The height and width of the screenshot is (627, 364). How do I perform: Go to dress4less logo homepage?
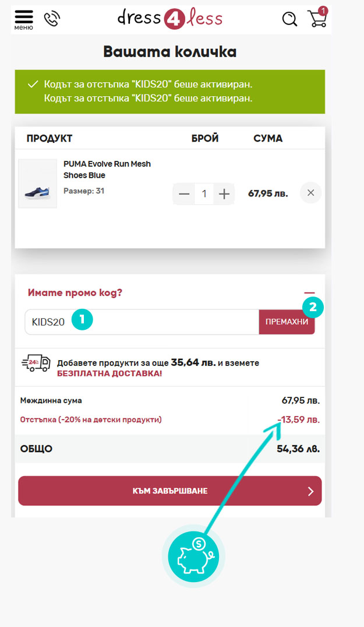point(170,19)
